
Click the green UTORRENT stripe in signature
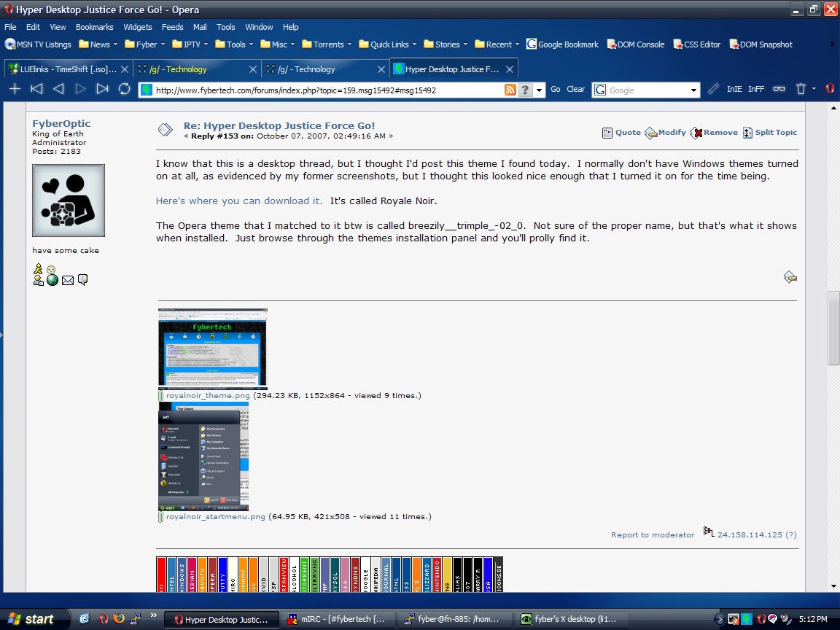304,575
